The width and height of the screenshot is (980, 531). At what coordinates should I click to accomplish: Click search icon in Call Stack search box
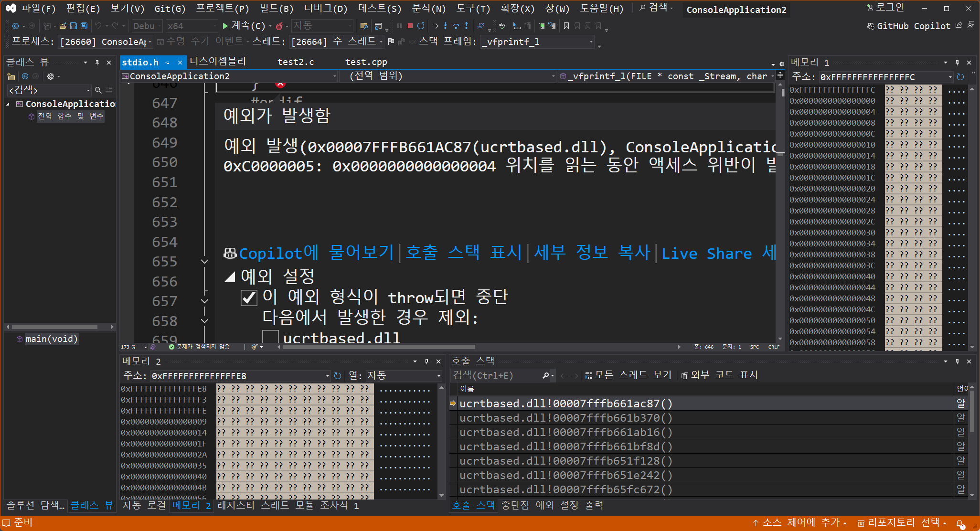tap(546, 375)
